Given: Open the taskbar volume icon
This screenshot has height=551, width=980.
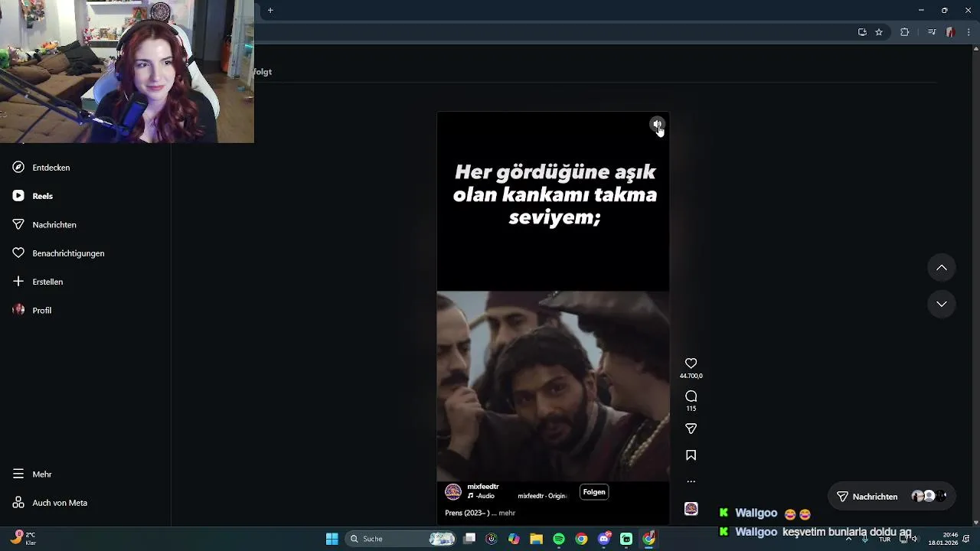Looking at the screenshot, I should pos(914,539).
